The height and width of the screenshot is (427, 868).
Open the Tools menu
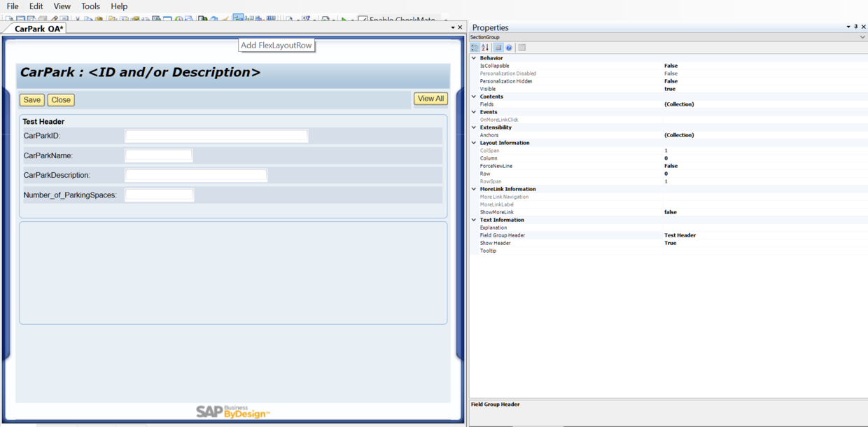90,6
